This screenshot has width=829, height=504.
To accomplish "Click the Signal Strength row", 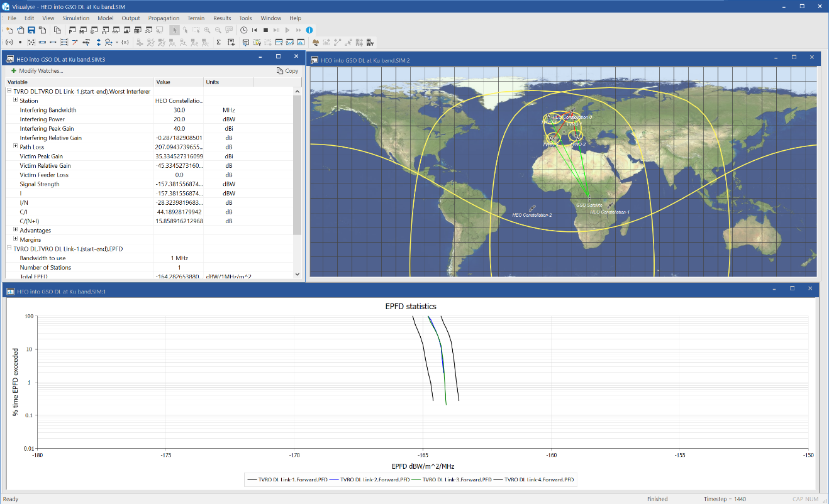I will pyautogui.click(x=149, y=184).
